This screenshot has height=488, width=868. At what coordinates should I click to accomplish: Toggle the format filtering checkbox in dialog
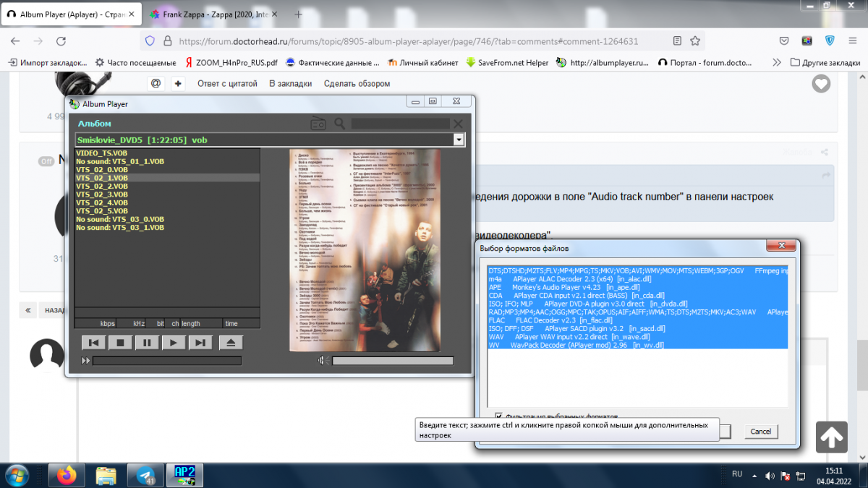point(499,416)
